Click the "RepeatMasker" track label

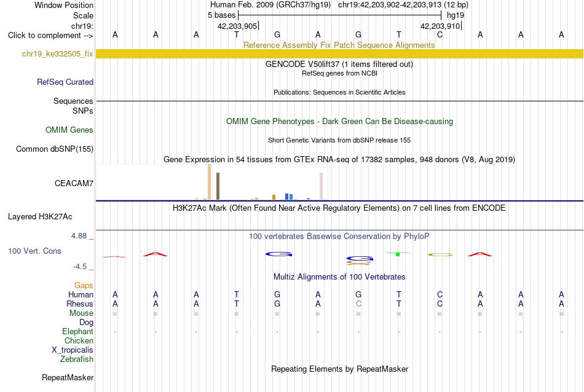68,377
